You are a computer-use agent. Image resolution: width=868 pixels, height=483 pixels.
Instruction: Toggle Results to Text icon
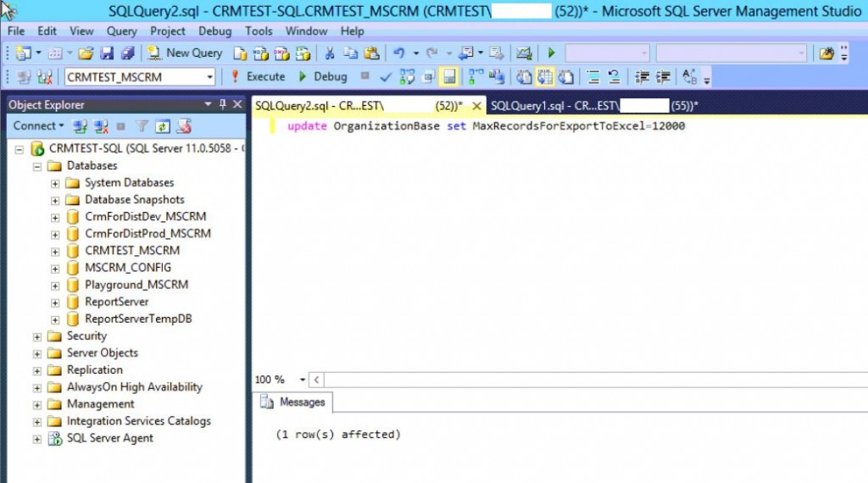tap(524, 77)
